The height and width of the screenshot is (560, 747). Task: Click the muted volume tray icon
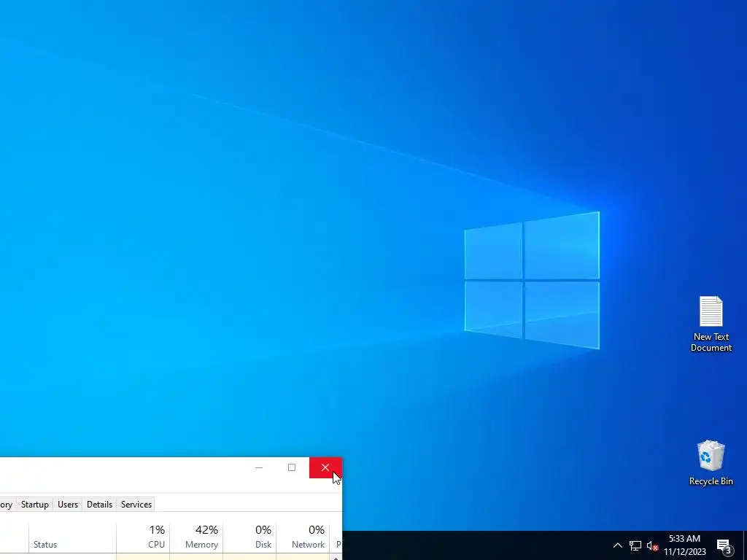[652, 545]
